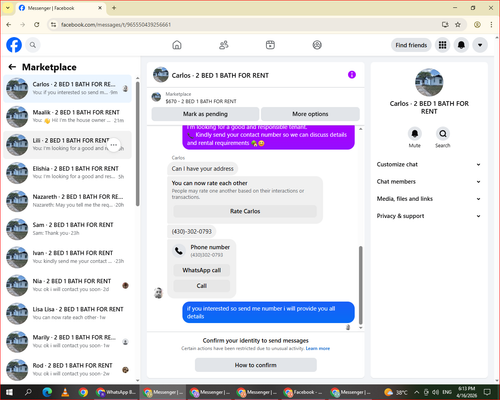
Task: Open the system tray volume icon
Action: [435, 392]
